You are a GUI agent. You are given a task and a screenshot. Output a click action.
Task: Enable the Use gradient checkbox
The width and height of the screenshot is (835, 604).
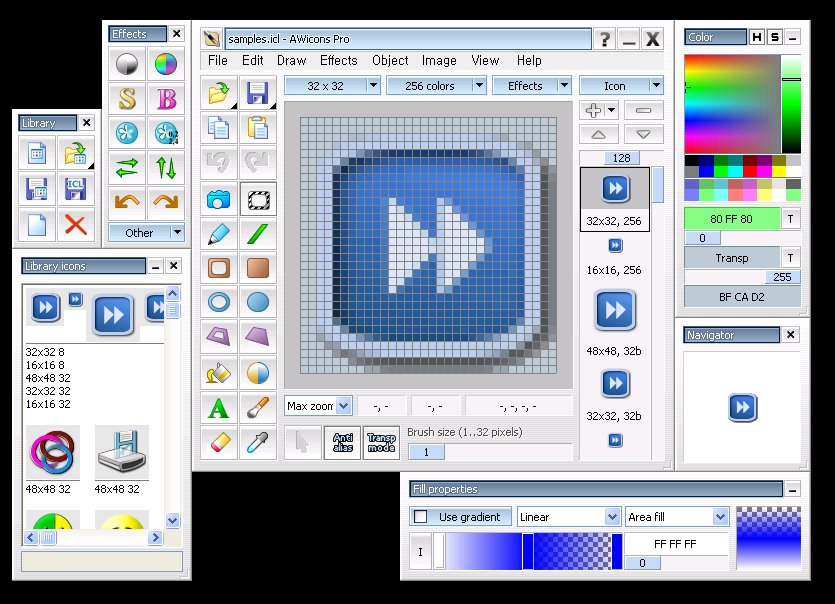point(421,517)
